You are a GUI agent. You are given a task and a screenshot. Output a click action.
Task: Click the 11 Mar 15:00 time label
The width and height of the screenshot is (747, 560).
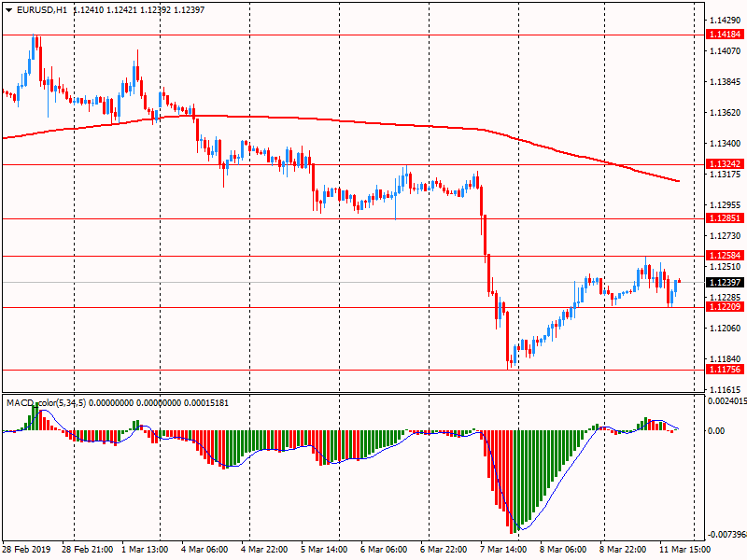(x=684, y=549)
